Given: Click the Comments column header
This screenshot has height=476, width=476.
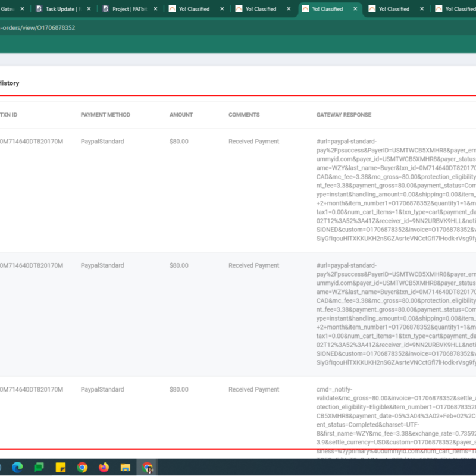Looking at the screenshot, I should coord(244,115).
